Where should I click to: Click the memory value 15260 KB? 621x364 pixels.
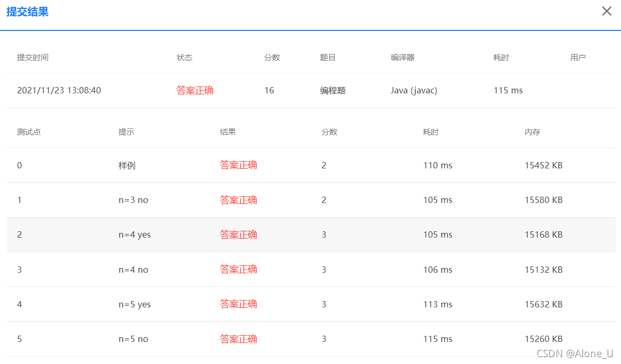[x=543, y=339]
